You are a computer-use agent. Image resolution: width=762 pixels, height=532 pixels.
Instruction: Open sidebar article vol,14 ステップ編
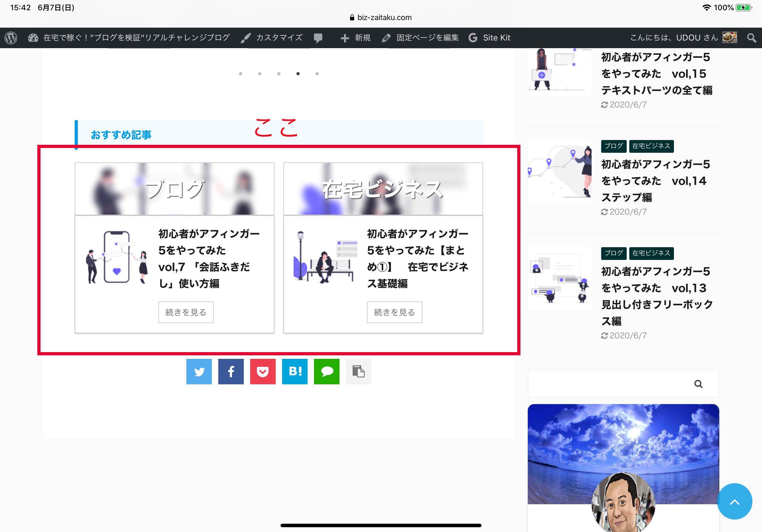pyautogui.click(x=656, y=181)
